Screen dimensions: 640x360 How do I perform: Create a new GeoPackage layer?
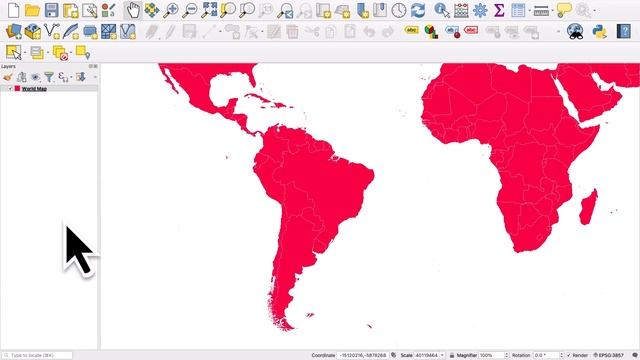coord(33,31)
